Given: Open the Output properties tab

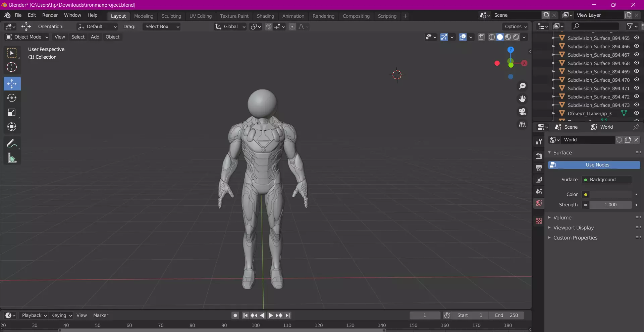Looking at the screenshot, I should click(x=539, y=168).
